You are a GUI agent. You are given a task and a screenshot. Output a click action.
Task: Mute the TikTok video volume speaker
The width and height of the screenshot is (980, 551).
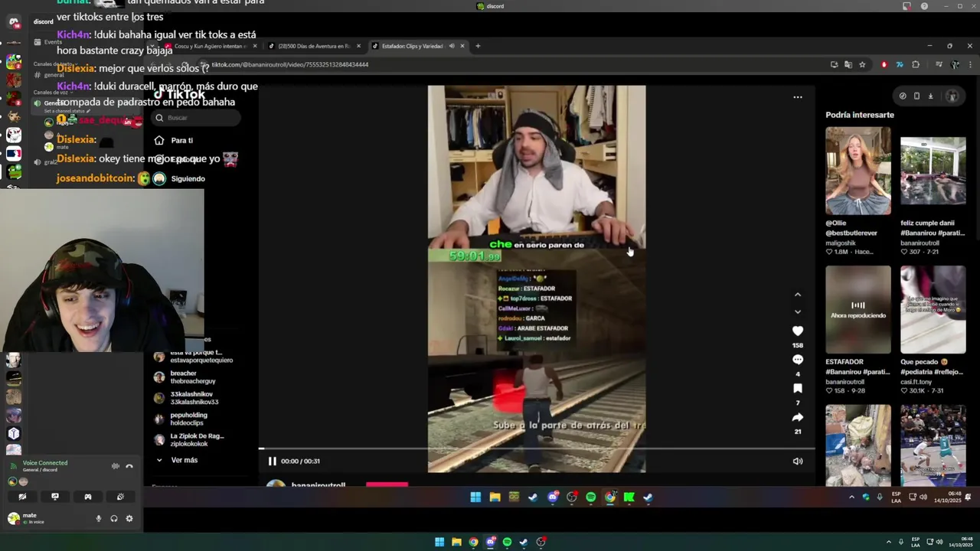[x=798, y=461]
